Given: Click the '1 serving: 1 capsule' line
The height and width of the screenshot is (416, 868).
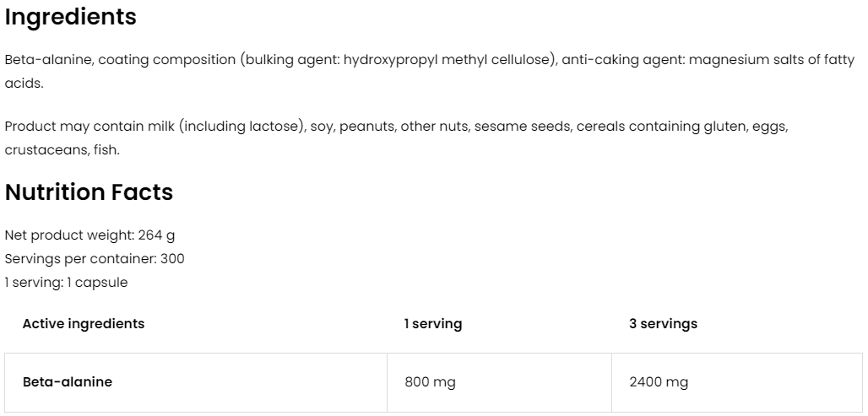Looking at the screenshot, I should pos(66,283).
